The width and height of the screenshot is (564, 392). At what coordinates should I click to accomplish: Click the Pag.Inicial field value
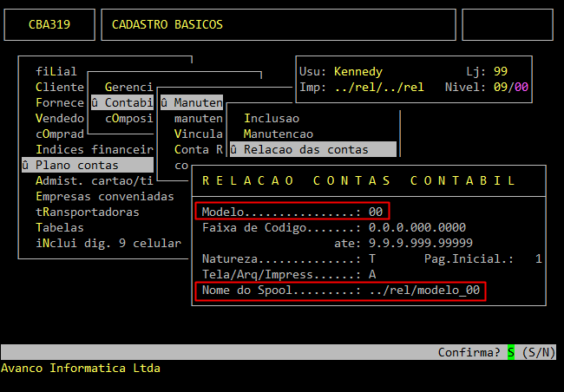[538, 258]
